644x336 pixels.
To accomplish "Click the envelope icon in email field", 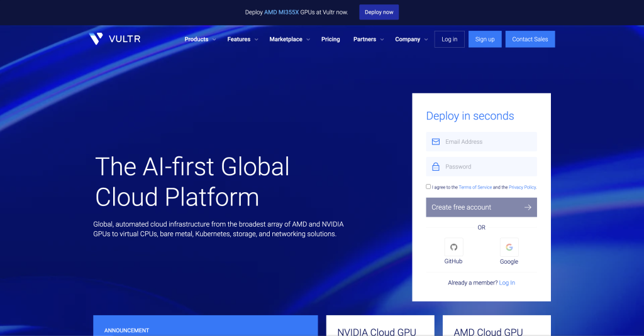I will point(436,142).
